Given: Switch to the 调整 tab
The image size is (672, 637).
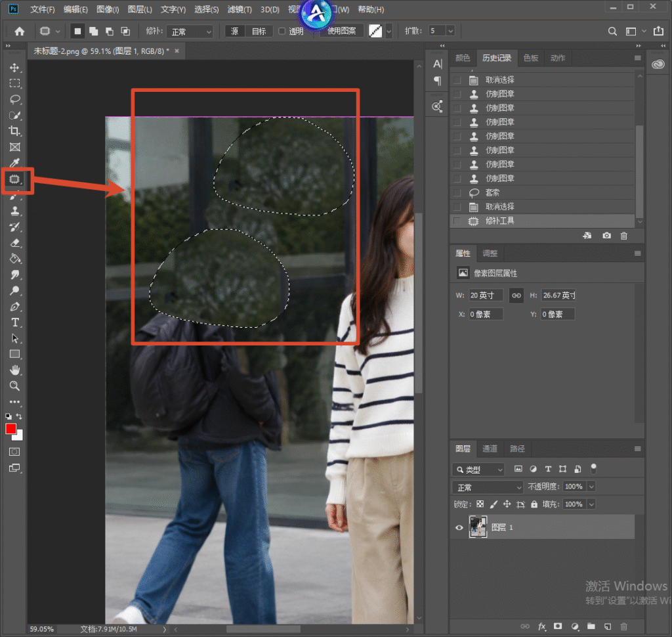Looking at the screenshot, I should (490, 253).
